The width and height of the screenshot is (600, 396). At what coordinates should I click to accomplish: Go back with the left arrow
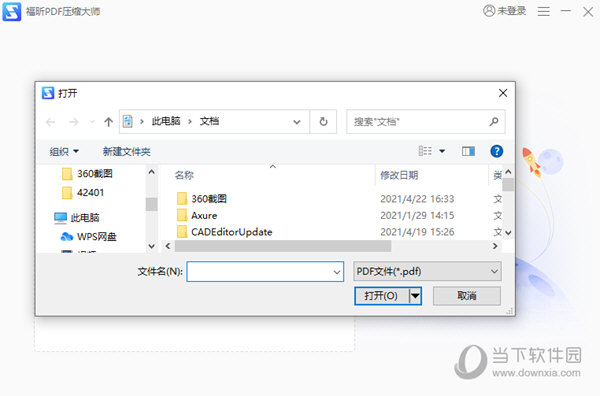(51, 122)
